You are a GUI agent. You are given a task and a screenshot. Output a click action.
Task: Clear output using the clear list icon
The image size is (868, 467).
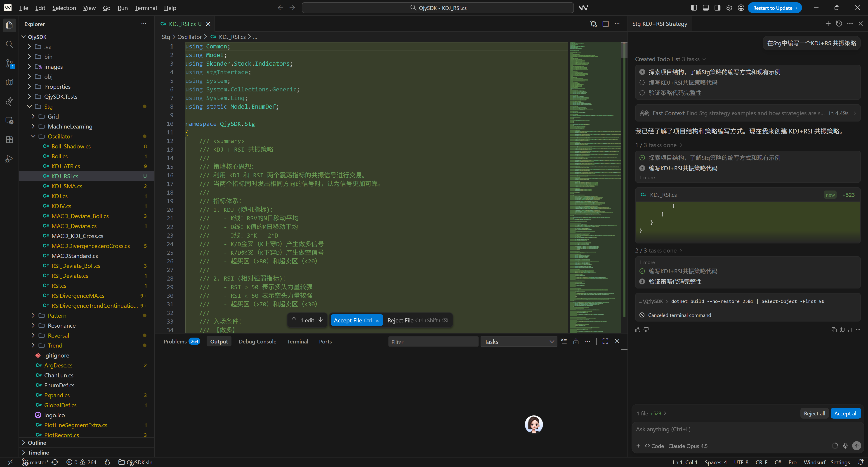click(564, 342)
